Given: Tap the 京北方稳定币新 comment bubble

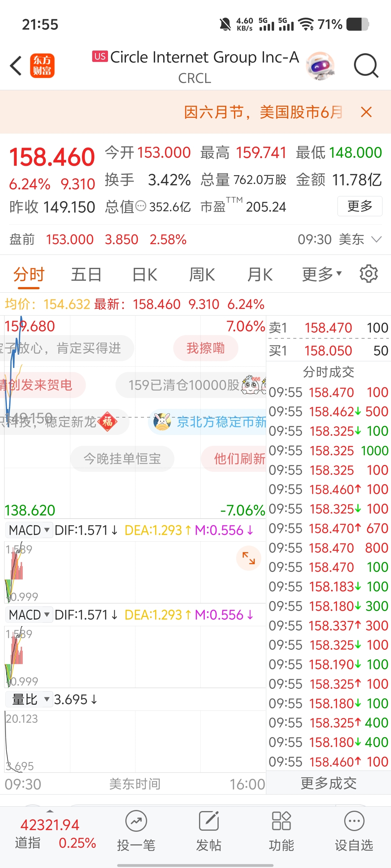Looking at the screenshot, I should pyautogui.click(x=207, y=422).
